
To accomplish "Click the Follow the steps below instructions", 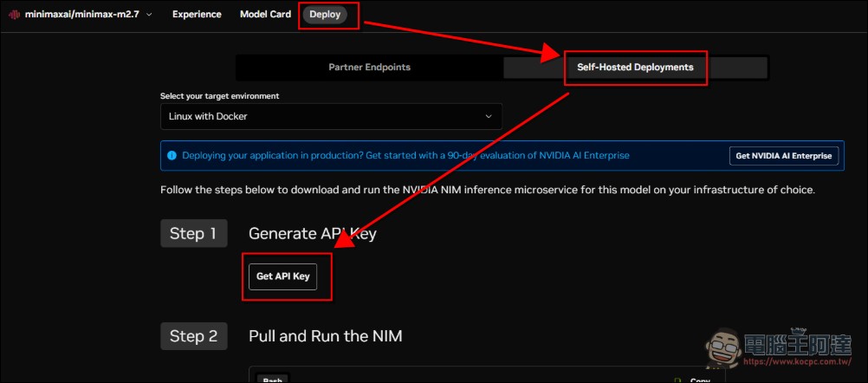I will coord(488,190).
